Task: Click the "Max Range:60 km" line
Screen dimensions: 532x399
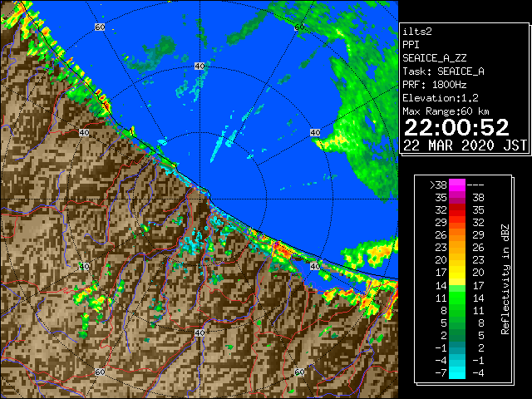Action: tap(446, 111)
